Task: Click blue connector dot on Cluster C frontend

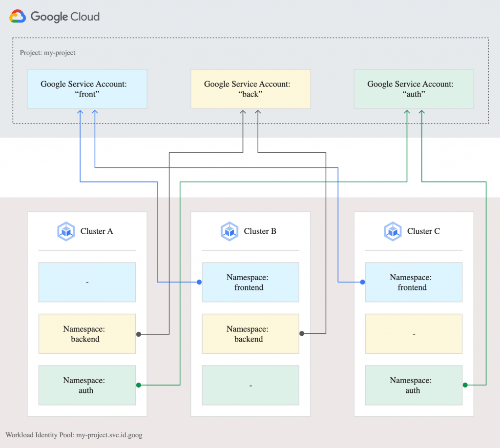Action: (x=363, y=282)
